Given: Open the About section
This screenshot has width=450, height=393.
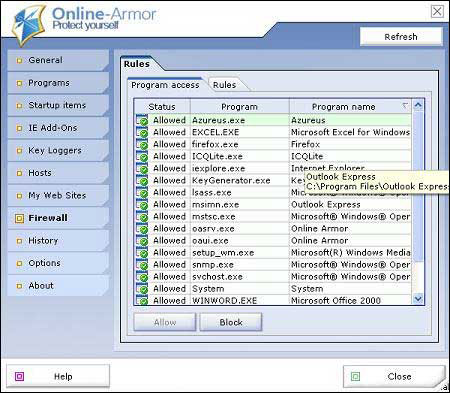Looking at the screenshot, I should tap(58, 286).
